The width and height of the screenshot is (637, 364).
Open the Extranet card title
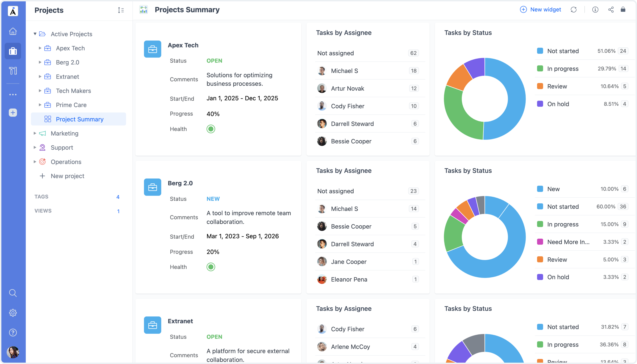(180, 321)
